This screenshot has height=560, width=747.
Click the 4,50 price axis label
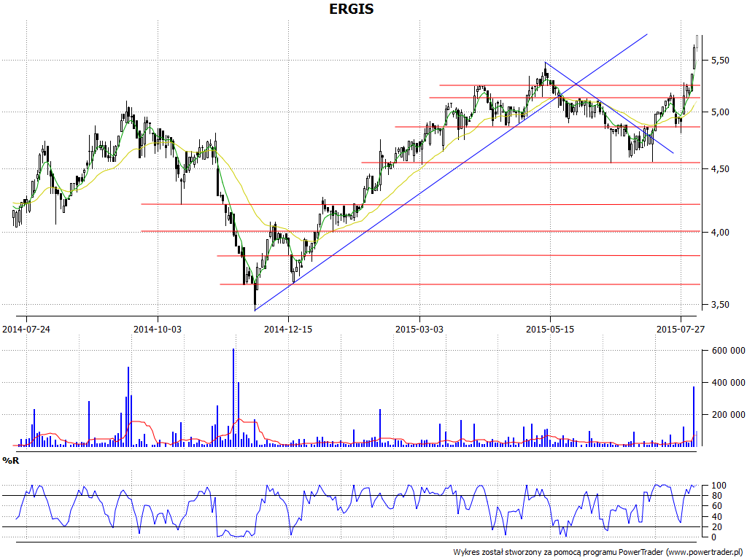(x=720, y=169)
